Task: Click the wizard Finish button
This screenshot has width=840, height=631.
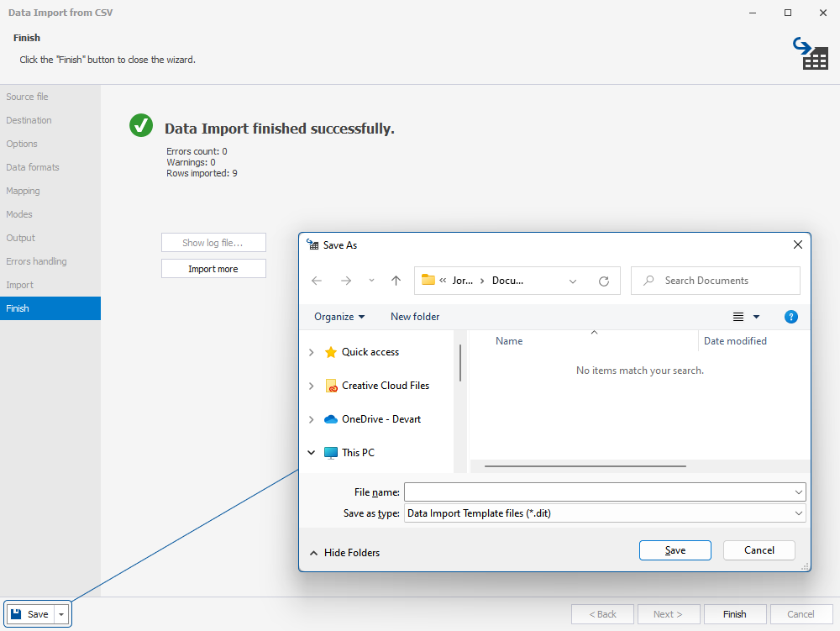Action: tap(734, 614)
